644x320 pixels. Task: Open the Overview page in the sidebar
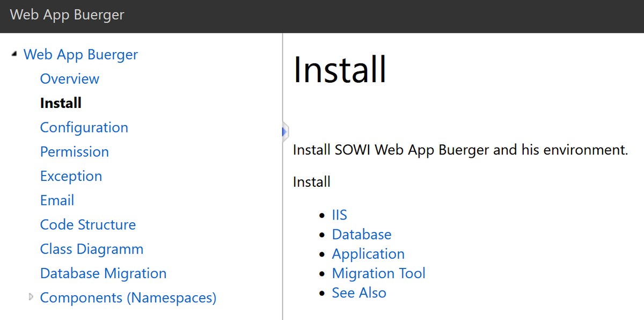[70, 78]
